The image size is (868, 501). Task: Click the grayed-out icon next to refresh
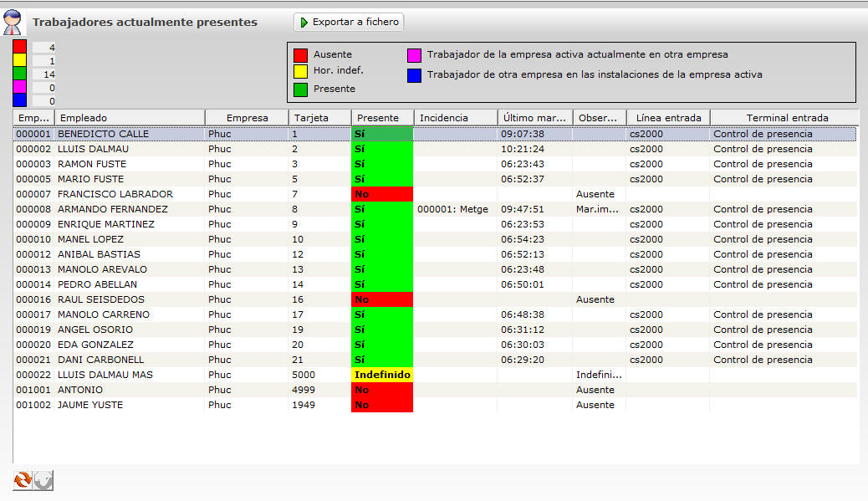pos(43,480)
